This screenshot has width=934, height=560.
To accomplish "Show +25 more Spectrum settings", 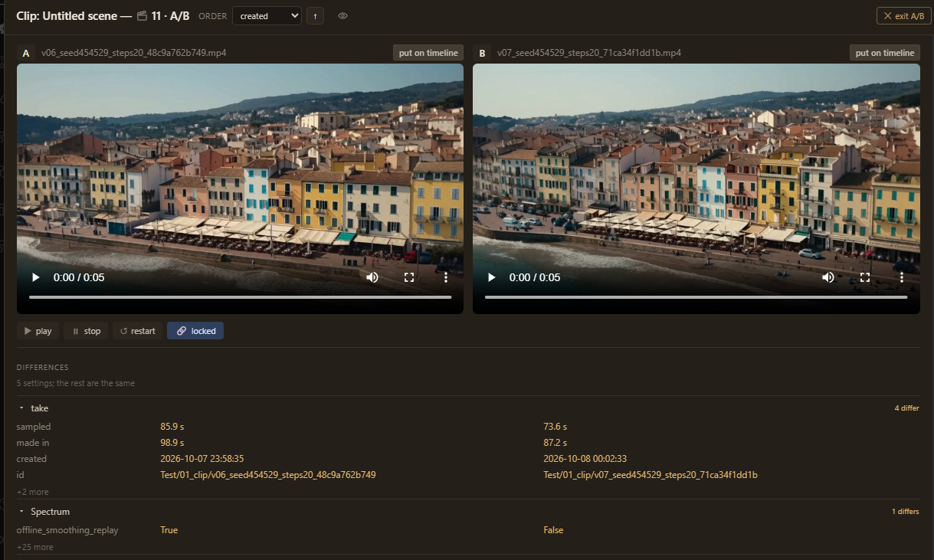I will click(x=35, y=547).
